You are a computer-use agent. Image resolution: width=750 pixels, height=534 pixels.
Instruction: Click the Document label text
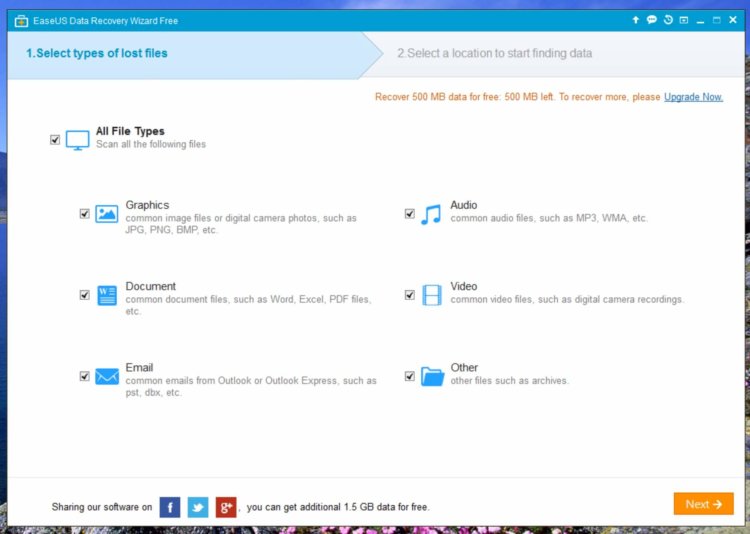151,286
